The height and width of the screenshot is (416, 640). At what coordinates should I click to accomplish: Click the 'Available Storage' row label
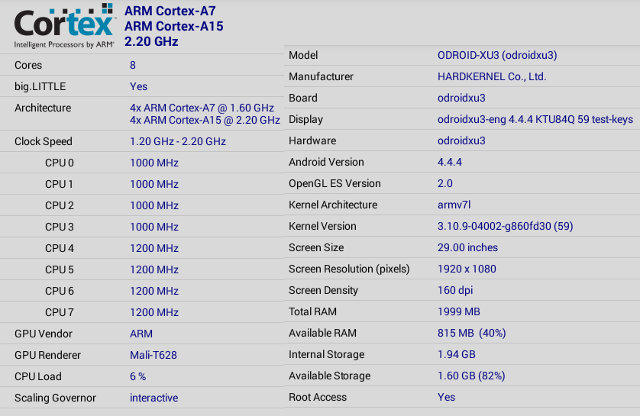pyautogui.click(x=329, y=376)
